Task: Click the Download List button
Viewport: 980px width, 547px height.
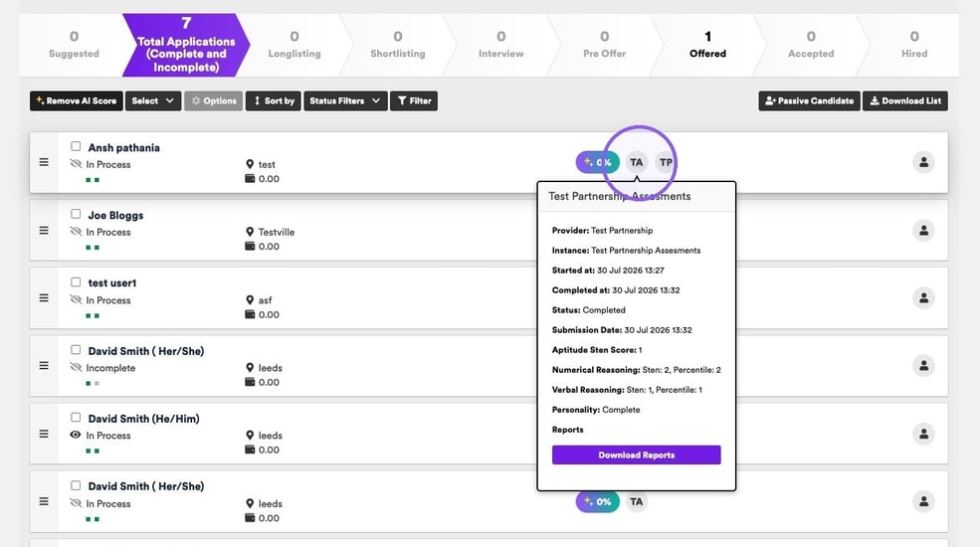Action: [905, 100]
